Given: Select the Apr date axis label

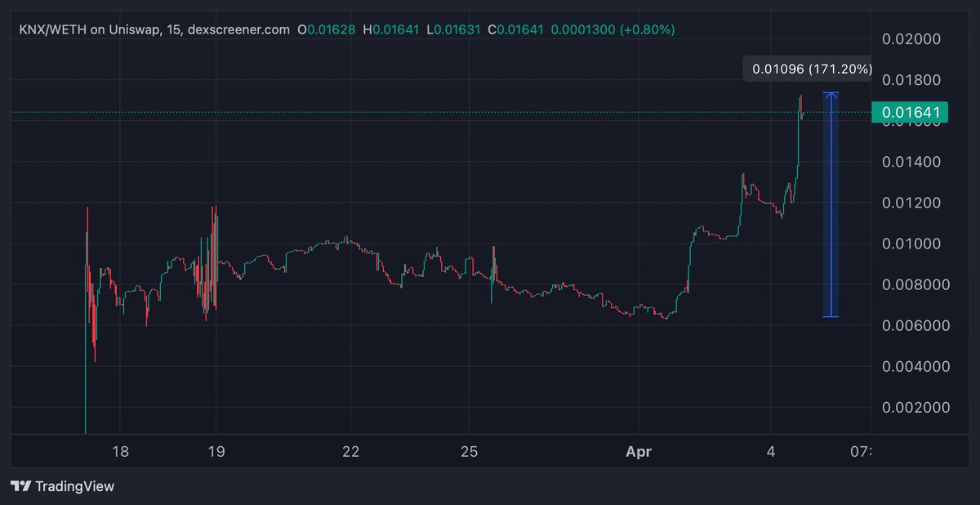Looking at the screenshot, I should [638, 451].
